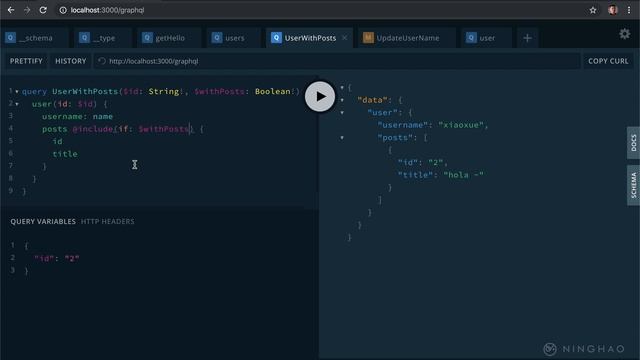
Task: Click the UpdateUserName tab M icon
Action: [368, 38]
